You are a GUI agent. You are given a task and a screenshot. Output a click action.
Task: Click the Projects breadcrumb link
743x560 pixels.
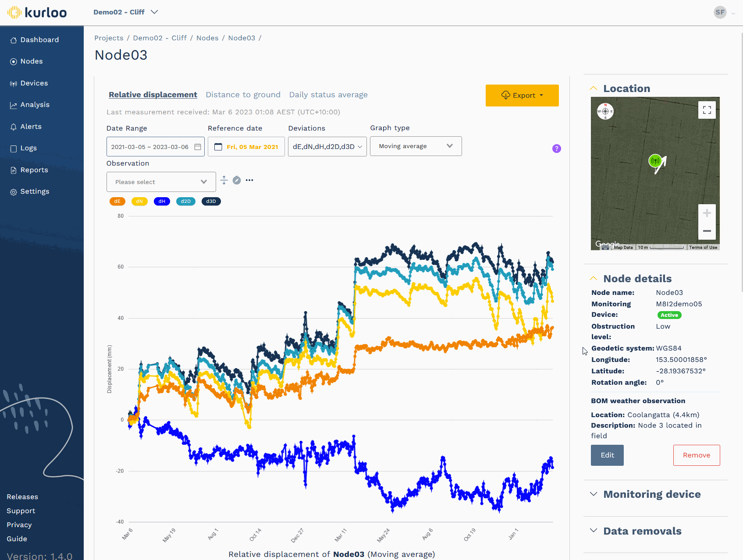(x=109, y=38)
